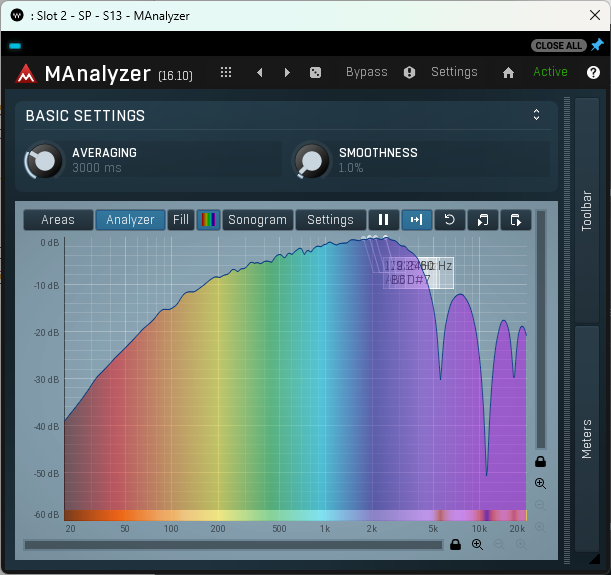Open the top Settings menu
This screenshot has width=611, height=575.
click(x=454, y=72)
